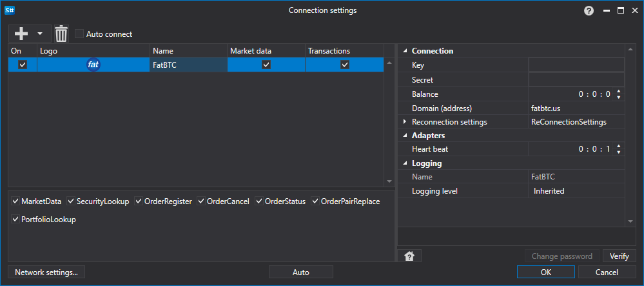Viewport: 644px width, 286px height.
Task: Click the plus add connection icon
Action: [x=21, y=34]
